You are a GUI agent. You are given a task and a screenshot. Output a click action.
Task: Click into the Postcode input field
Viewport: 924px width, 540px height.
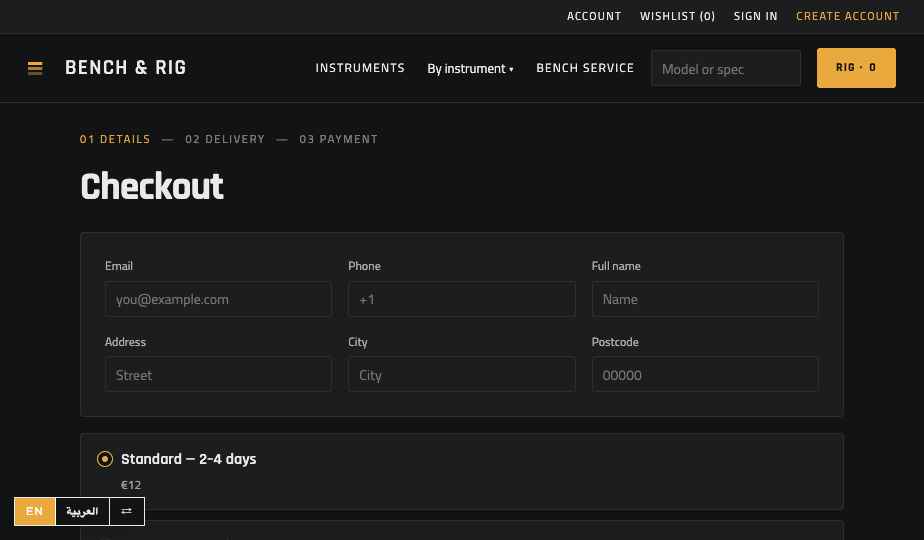pyautogui.click(x=705, y=374)
